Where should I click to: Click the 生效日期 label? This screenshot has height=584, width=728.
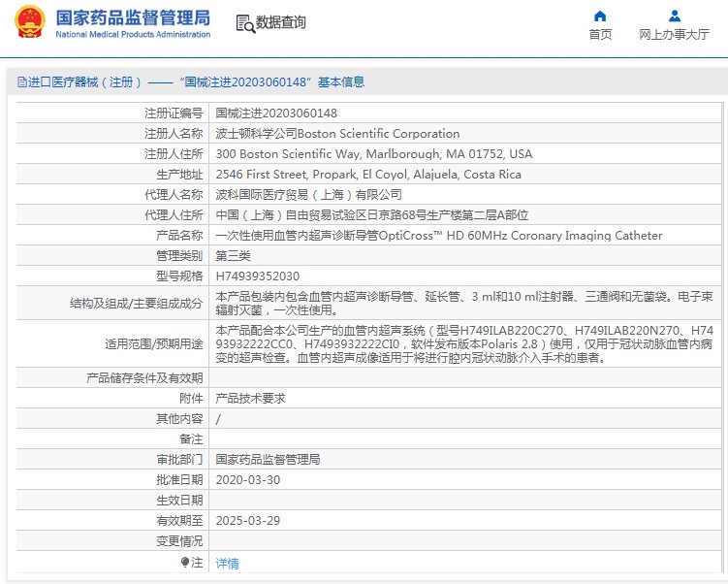coord(179,501)
